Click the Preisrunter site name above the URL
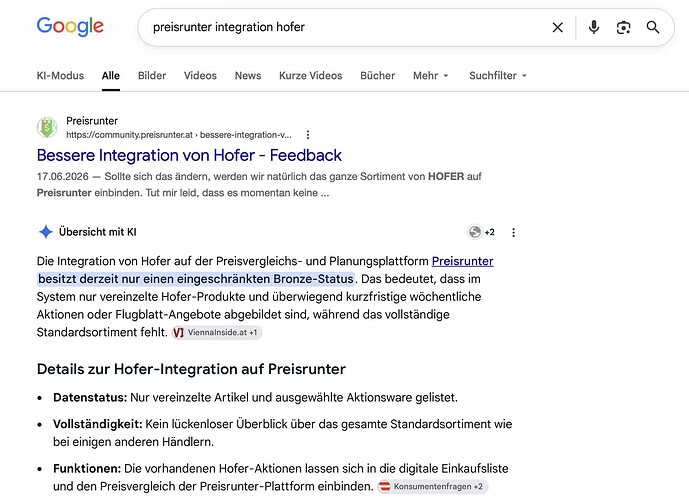Viewport: 689px width, 500px height. [92, 121]
